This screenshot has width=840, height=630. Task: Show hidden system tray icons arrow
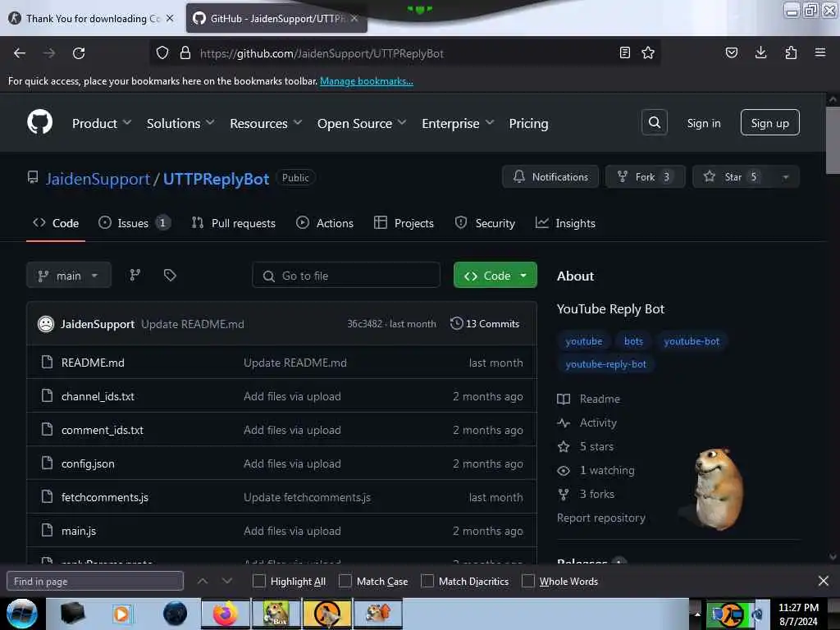click(x=697, y=614)
